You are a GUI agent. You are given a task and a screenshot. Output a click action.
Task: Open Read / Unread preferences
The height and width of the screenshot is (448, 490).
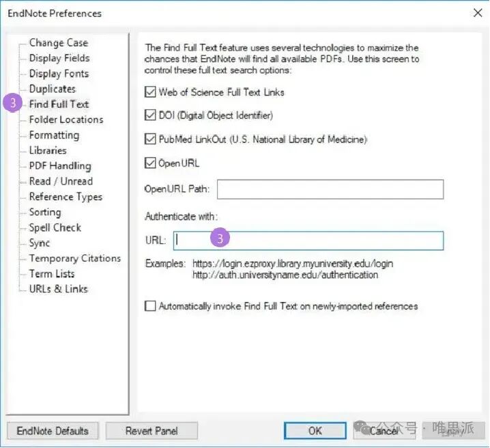(x=61, y=181)
